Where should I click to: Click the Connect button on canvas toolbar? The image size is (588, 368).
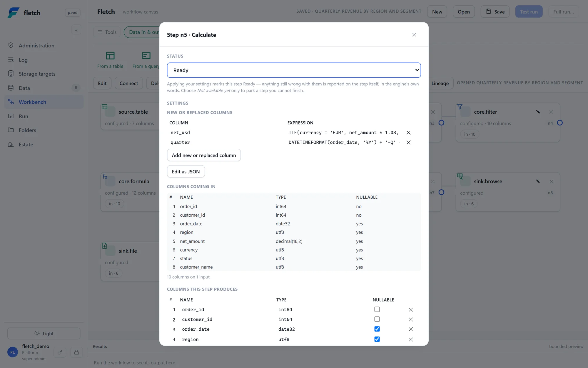pos(129,83)
